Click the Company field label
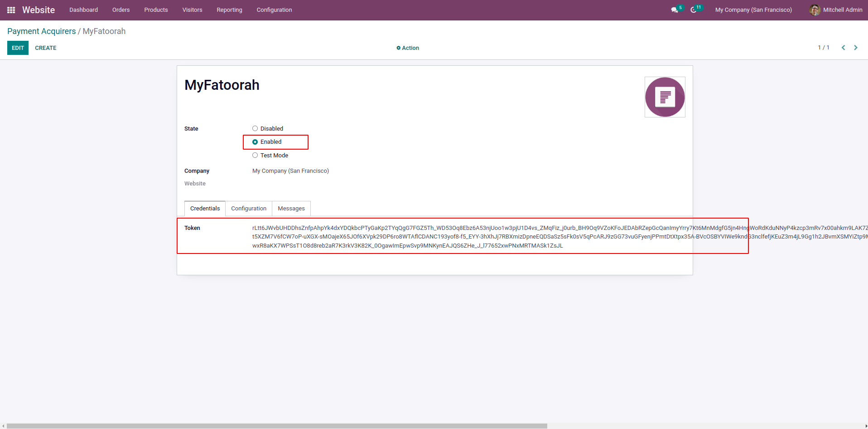Screen dimensions: 868x429 [197, 171]
